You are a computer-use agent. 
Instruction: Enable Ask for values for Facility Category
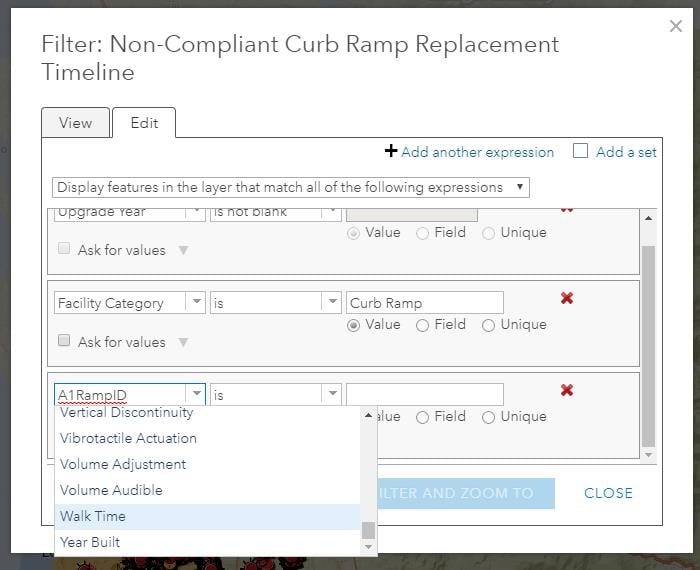pos(64,341)
